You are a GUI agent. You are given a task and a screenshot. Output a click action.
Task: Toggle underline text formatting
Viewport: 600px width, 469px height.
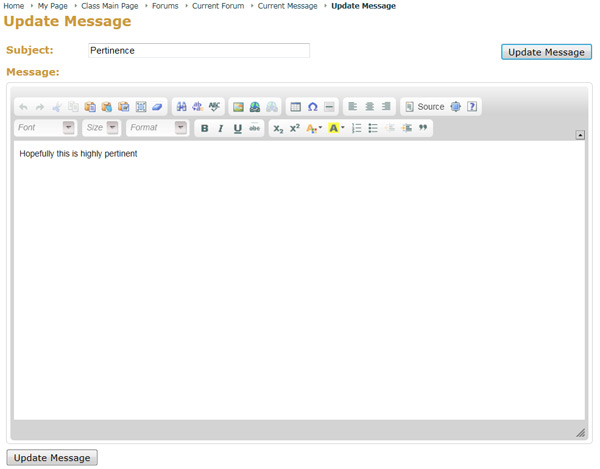[237, 128]
